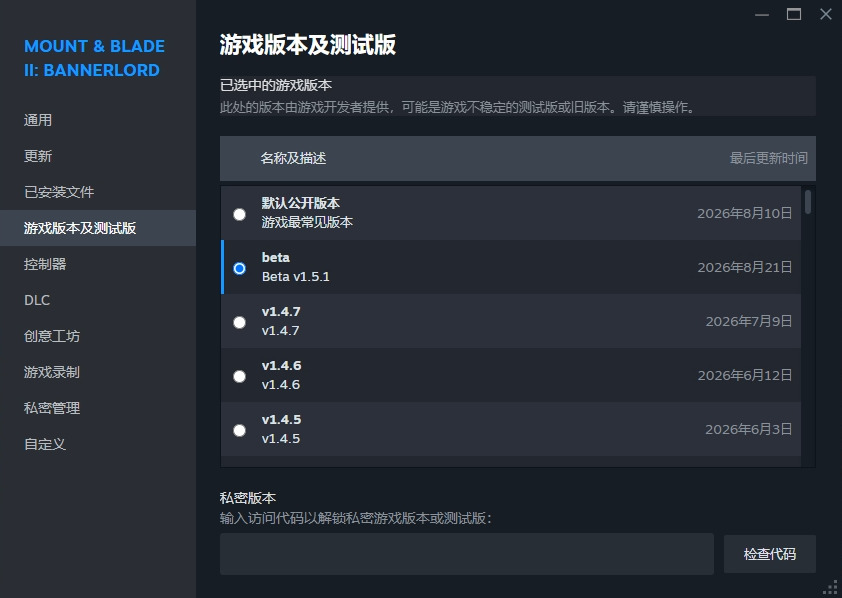
Task: Click the 2026年8月10日 date
Action: coord(744,213)
